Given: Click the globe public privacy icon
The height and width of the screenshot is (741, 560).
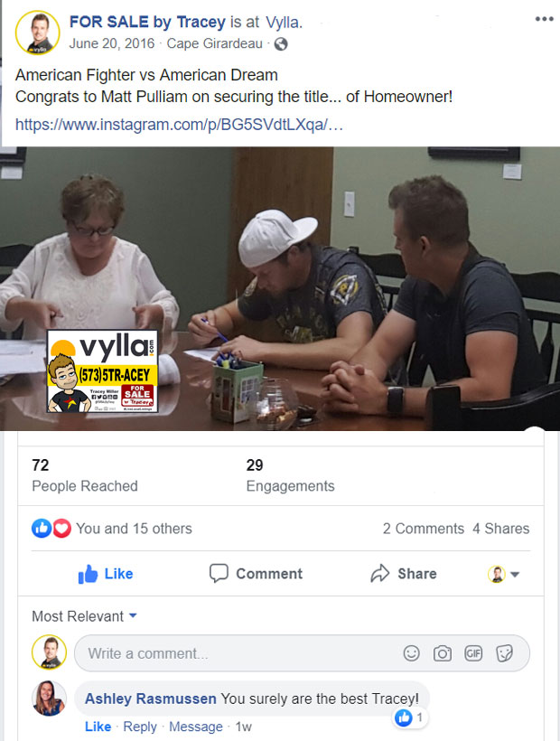Looking at the screenshot, I should coord(281,44).
